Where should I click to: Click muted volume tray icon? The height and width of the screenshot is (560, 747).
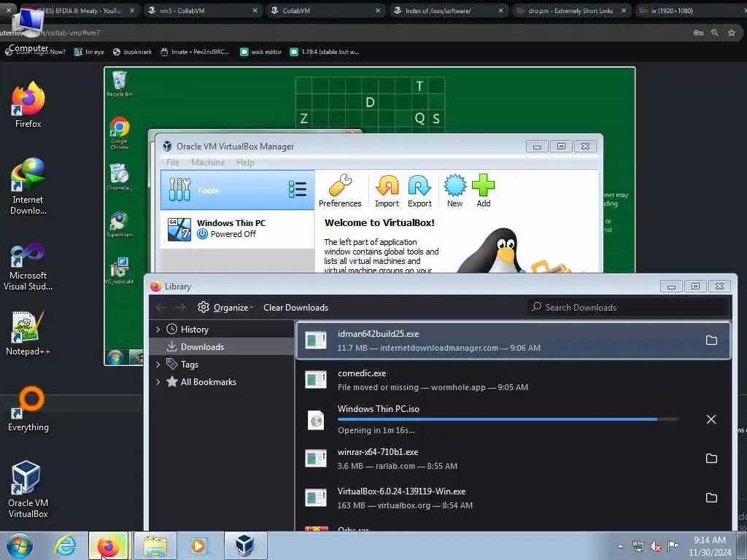[656, 547]
